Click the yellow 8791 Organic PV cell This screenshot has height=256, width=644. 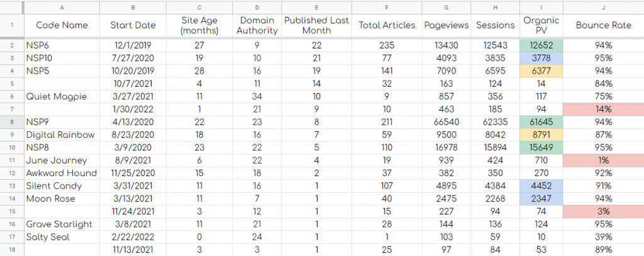541,135
